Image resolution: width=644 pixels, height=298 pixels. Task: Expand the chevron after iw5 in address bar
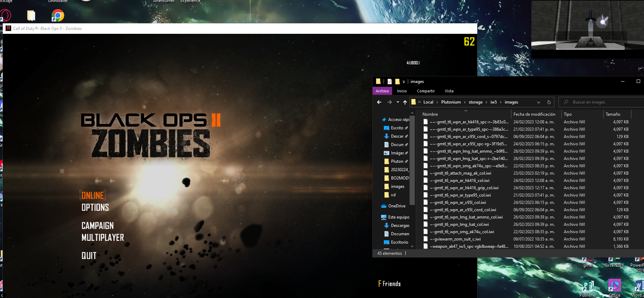pyautogui.click(x=501, y=102)
